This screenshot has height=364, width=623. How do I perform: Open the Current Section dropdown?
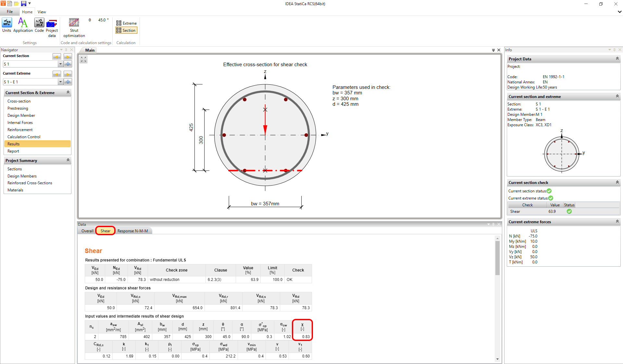pos(60,64)
